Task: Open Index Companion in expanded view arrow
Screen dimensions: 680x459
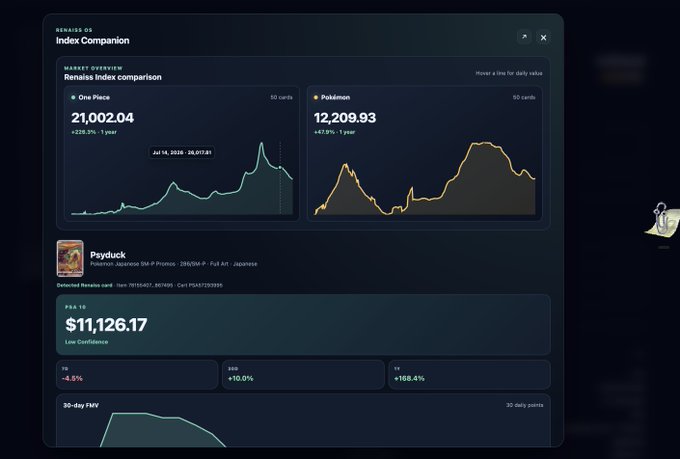Action: pyautogui.click(x=524, y=37)
